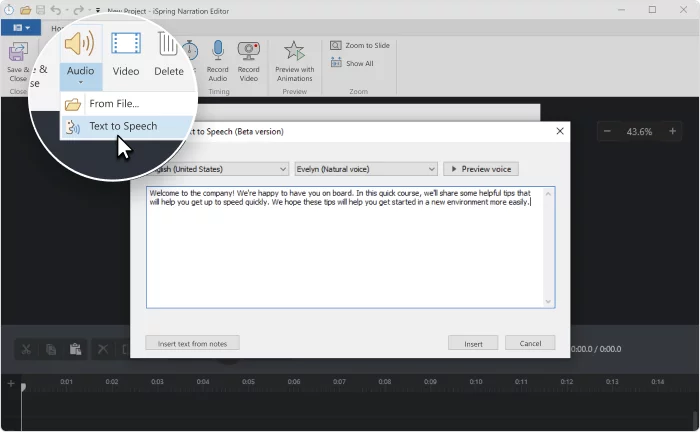Click the Insert button
Image resolution: width=700 pixels, height=432 pixels.
pos(473,343)
